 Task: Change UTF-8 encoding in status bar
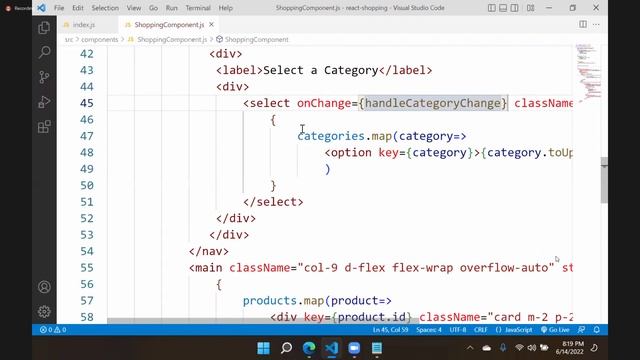coord(458,330)
